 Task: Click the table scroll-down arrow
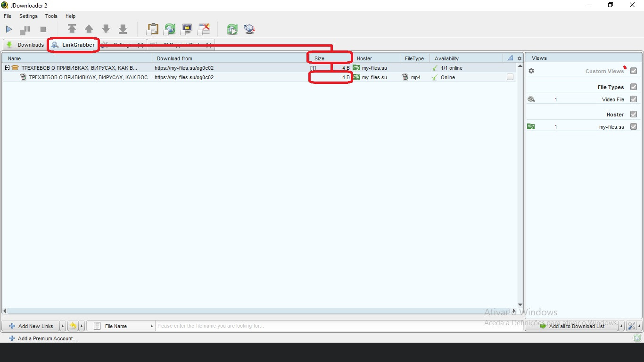click(520, 305)
